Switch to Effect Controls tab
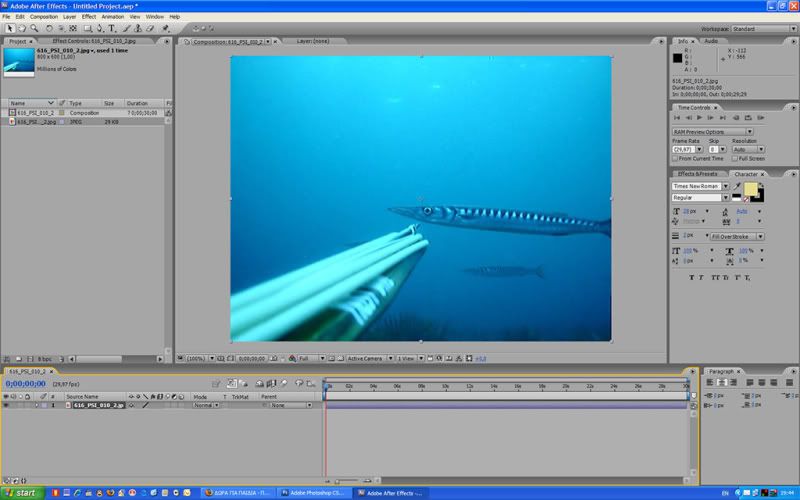Image resolution: width=800 pixels, height=500 pixels. pos(94,41)
